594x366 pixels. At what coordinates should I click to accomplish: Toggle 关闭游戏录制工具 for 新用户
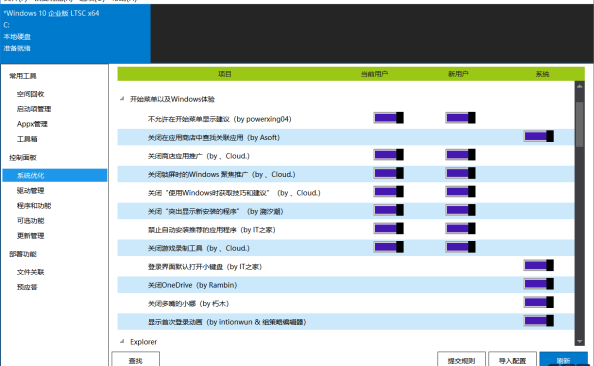460,247
